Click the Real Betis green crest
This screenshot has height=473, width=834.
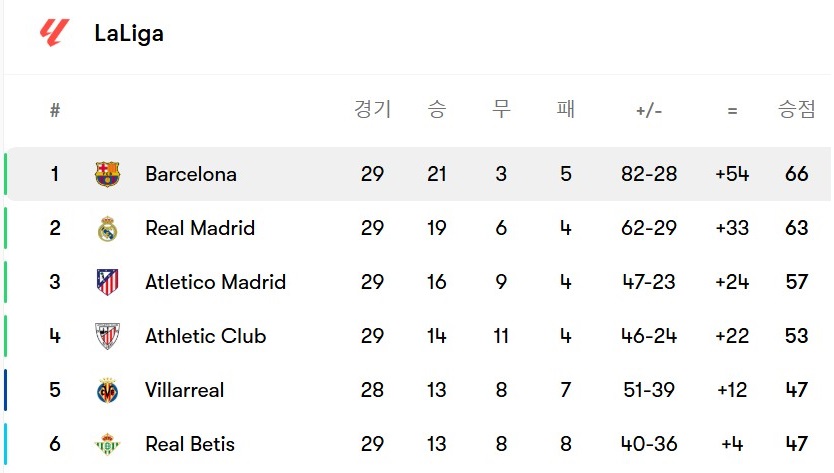click(107, 444)
